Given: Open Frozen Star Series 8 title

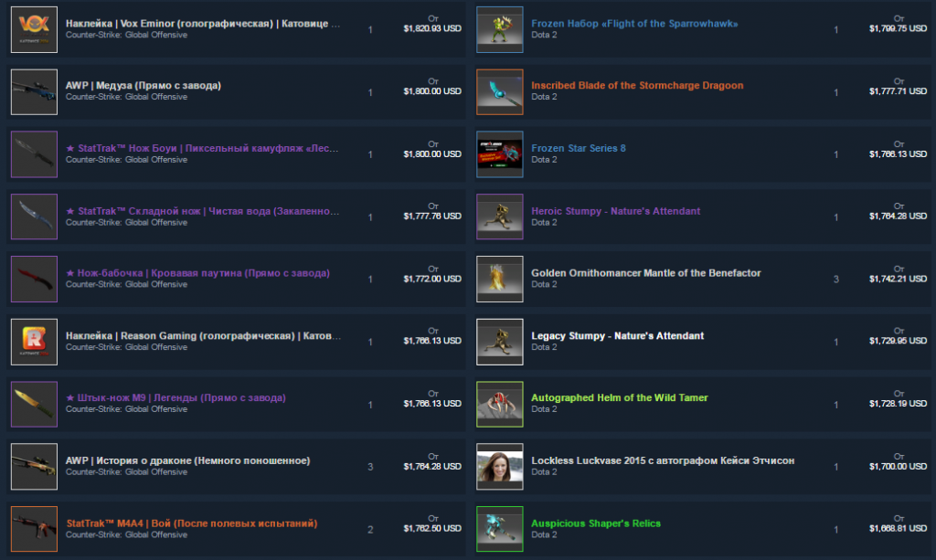Looking at the screenshot, I should 579,148.
